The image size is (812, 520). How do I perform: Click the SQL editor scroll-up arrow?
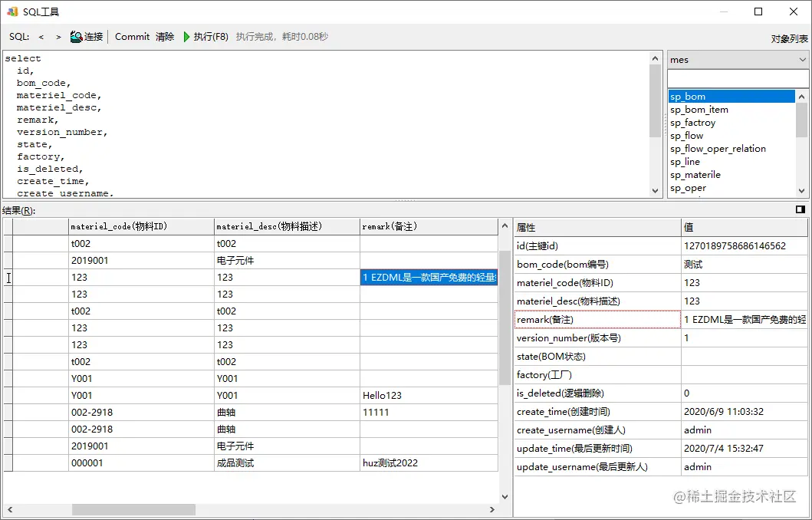[655, 58]
